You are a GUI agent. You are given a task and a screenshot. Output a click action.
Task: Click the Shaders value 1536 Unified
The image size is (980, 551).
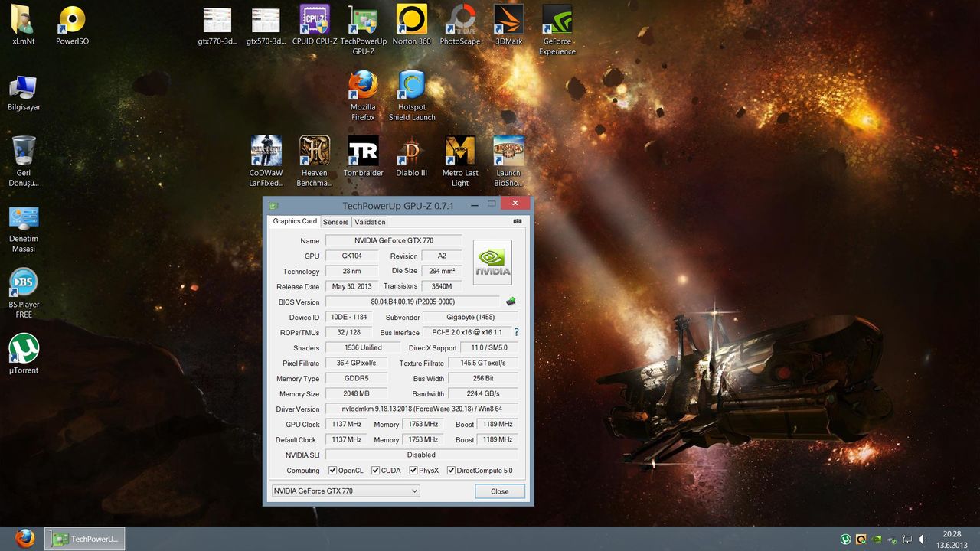363,347
